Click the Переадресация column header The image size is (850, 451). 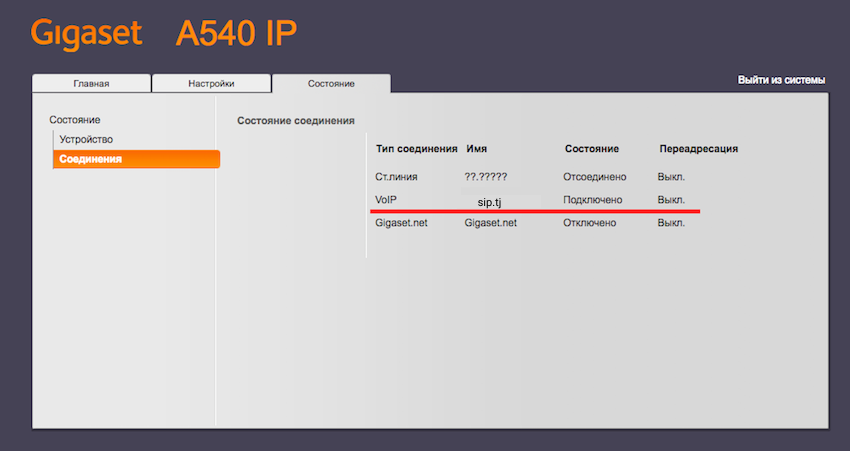[698, 149]
